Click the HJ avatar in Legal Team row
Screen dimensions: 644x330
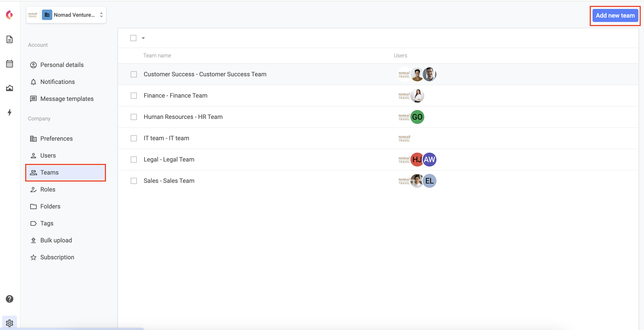[417, 160]
